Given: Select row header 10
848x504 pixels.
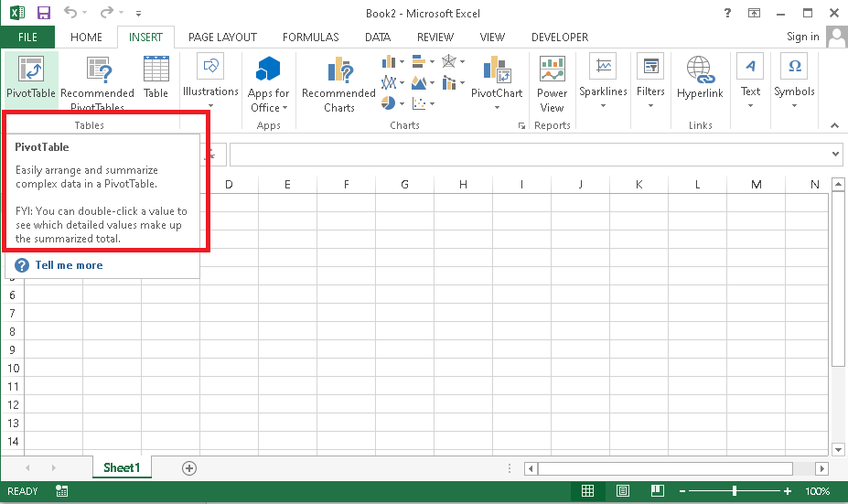Looking at the screenshot, I should pos(13,369).
